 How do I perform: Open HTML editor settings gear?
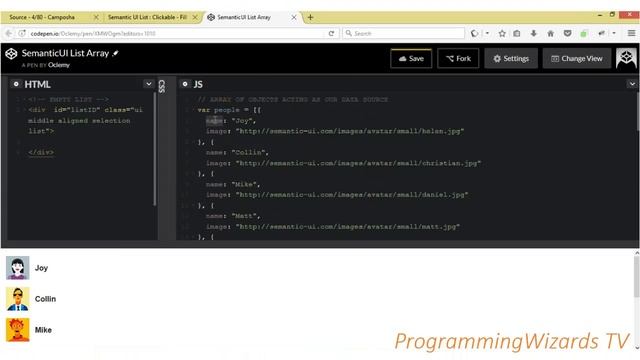click(x=16, y=84)
